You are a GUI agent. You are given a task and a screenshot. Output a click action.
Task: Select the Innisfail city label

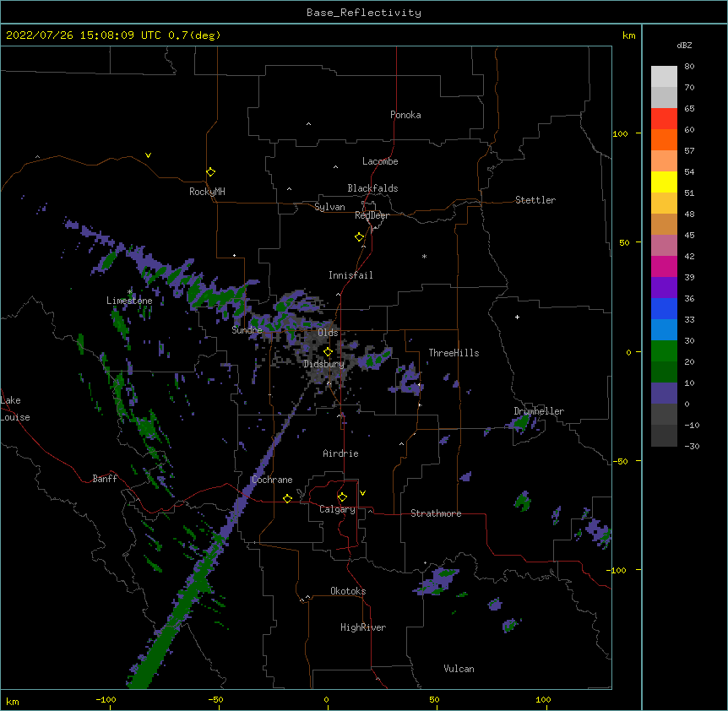[350, 275]
